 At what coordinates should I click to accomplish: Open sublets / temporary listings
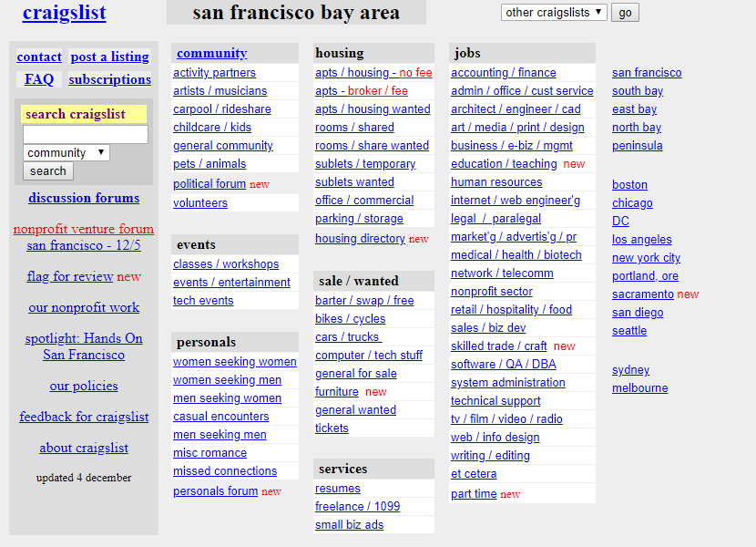point(365,164)
